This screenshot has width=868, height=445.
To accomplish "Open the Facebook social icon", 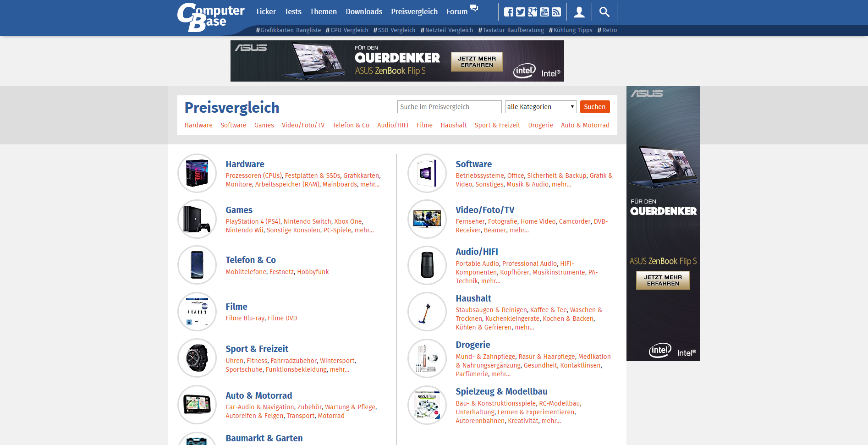I will tap(509, 12).
